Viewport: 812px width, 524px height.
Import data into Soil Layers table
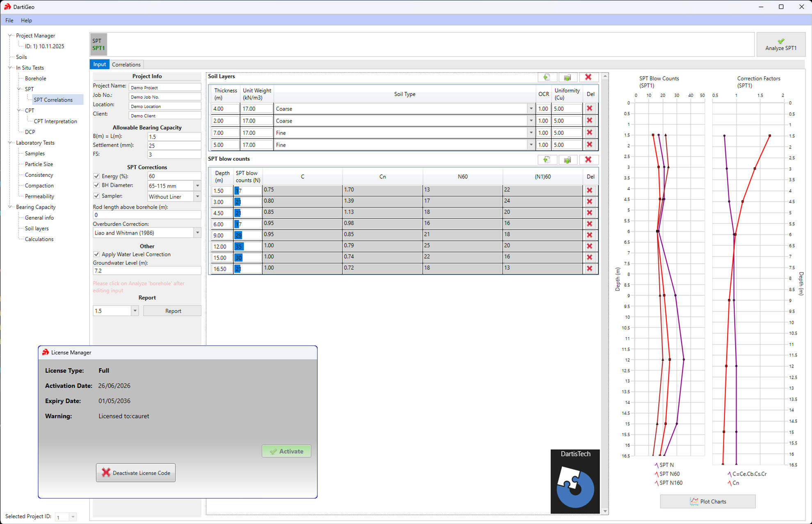coord(567,77)
